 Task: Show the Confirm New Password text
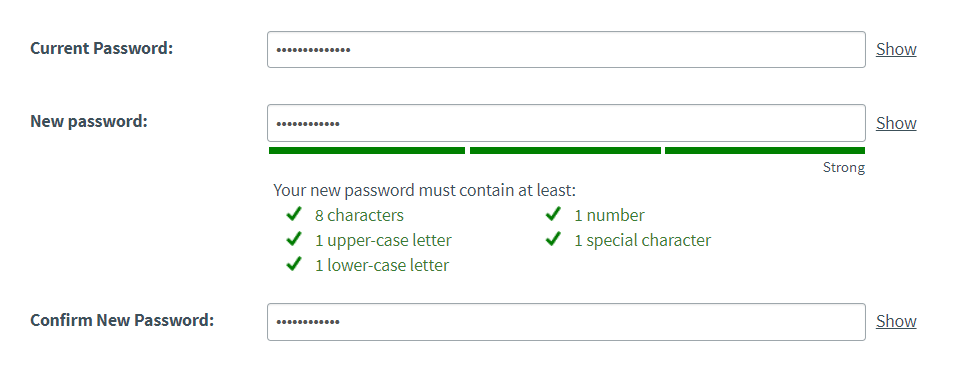pyautogui.click(x=896, y=321)
